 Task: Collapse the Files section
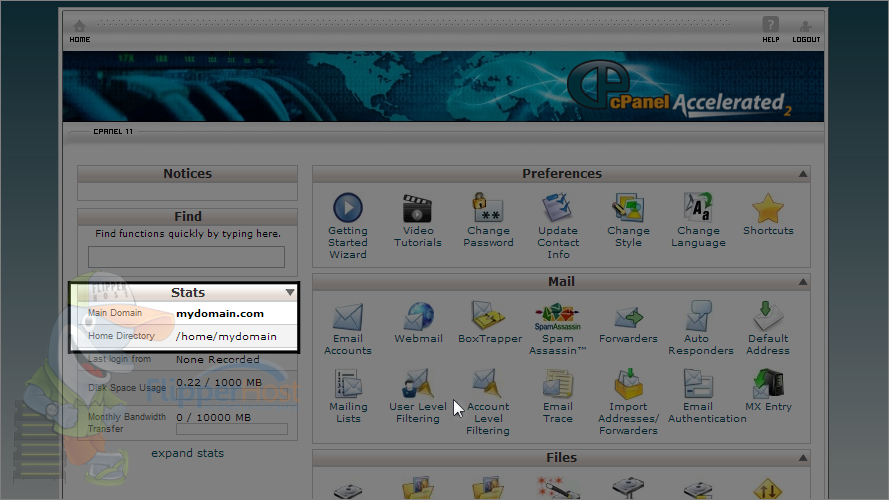803,457
